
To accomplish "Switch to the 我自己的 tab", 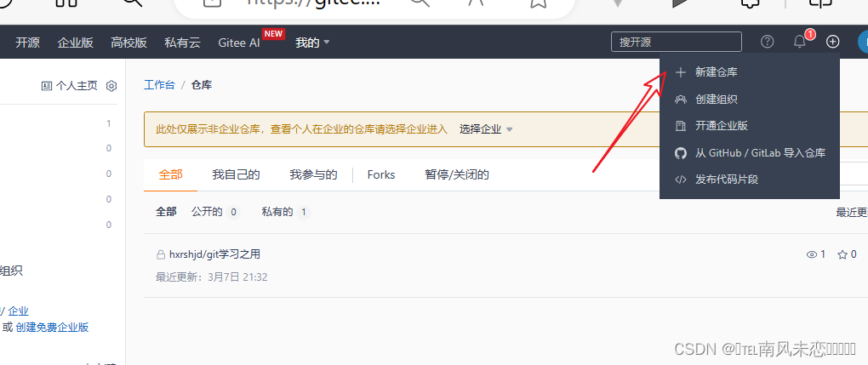I will point(236,175).
